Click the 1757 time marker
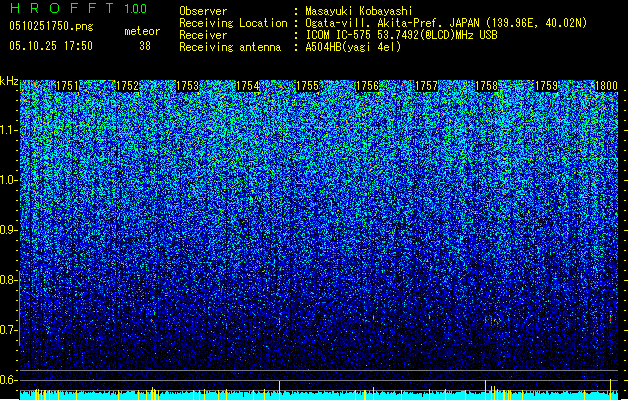Image resolution: width=629 pixels, height=400 pixels. (426, 86)
